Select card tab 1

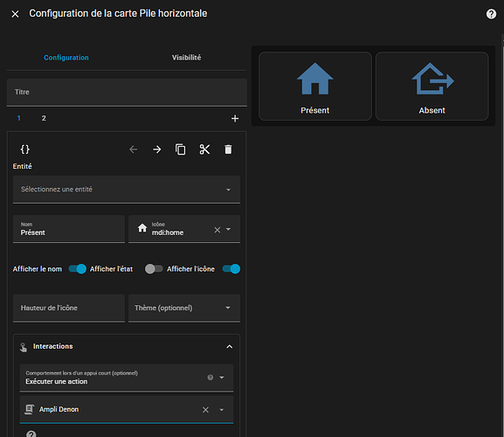19,118
